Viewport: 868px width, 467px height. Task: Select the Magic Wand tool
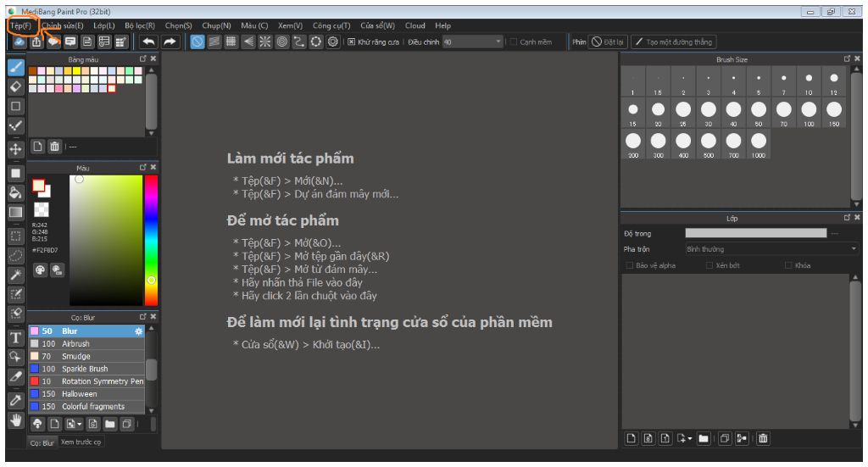pyautogui.click(x=15, y=275)
